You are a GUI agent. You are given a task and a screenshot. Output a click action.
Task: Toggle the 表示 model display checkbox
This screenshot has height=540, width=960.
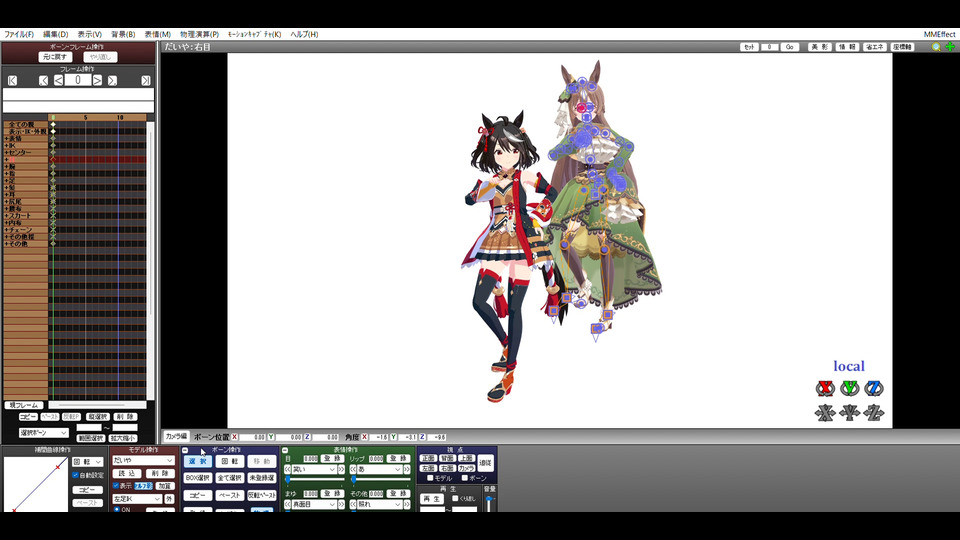click(x=116, y=486)
